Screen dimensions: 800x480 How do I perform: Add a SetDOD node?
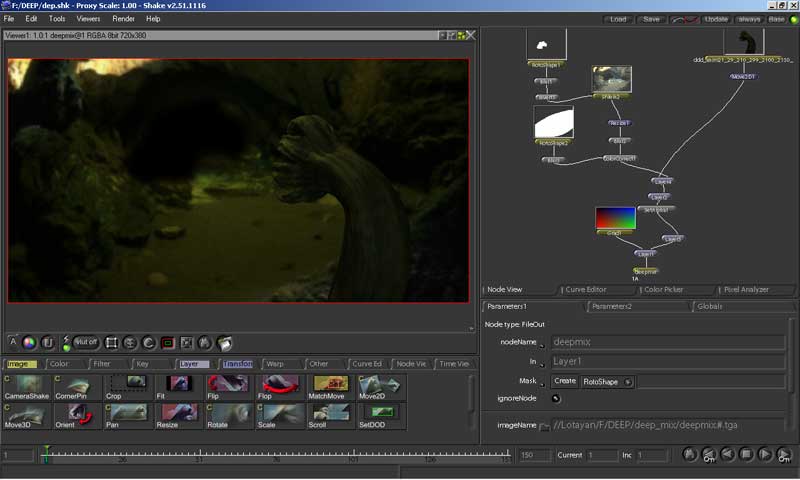pyautogui.click(x=381, y=416)
